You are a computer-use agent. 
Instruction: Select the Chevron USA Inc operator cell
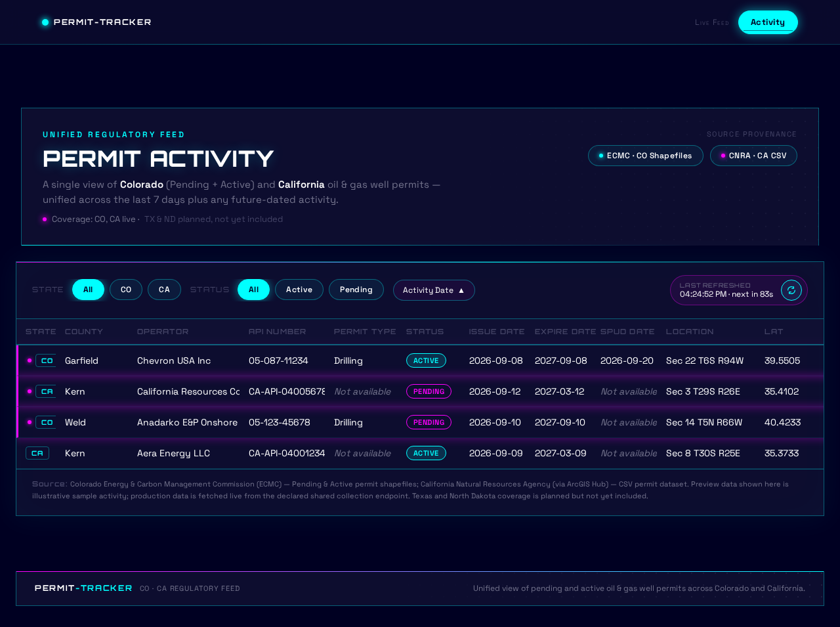[x=174, y=360]
